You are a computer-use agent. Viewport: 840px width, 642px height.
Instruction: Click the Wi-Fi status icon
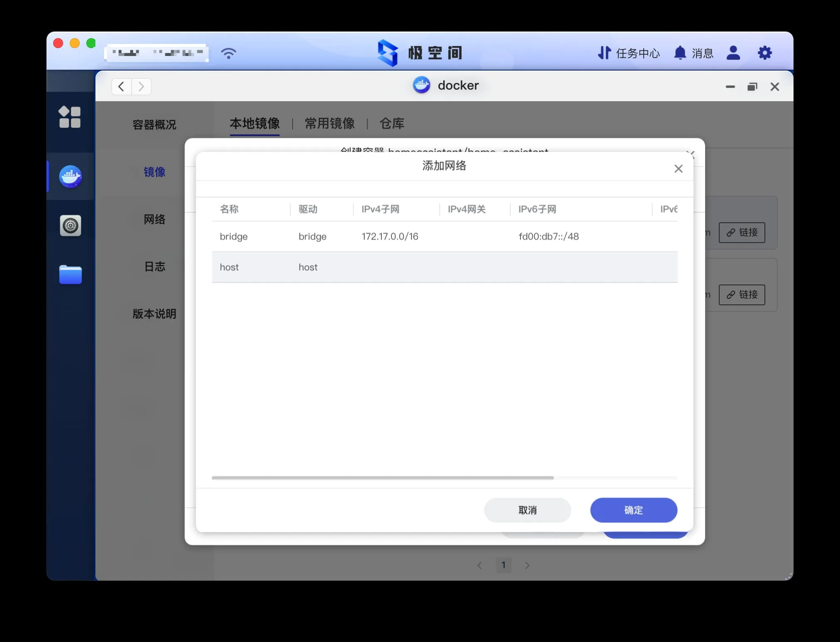pyautogui.click(x=228, y=53)
